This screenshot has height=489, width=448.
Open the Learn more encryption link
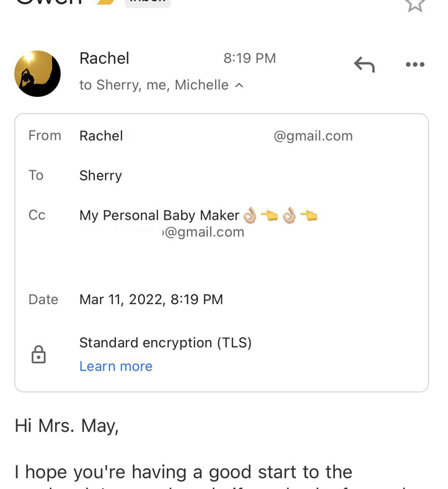pyautogui.click(x=116, y=366)
